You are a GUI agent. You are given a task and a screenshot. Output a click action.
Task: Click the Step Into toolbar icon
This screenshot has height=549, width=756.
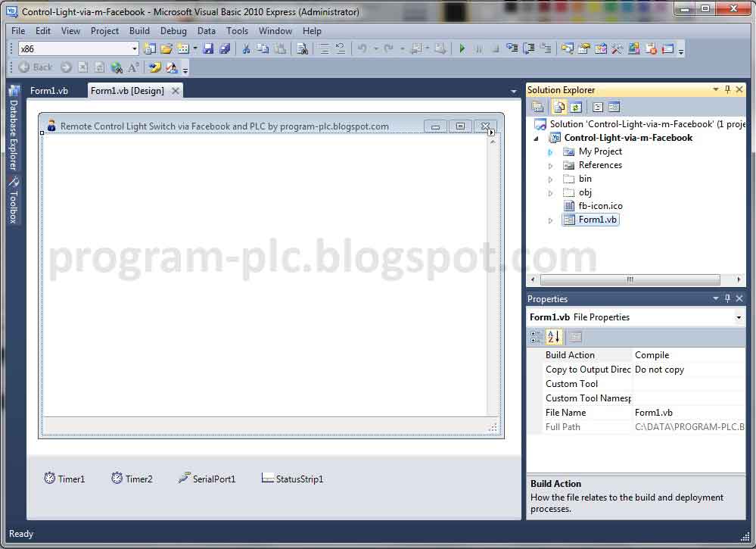512,48
